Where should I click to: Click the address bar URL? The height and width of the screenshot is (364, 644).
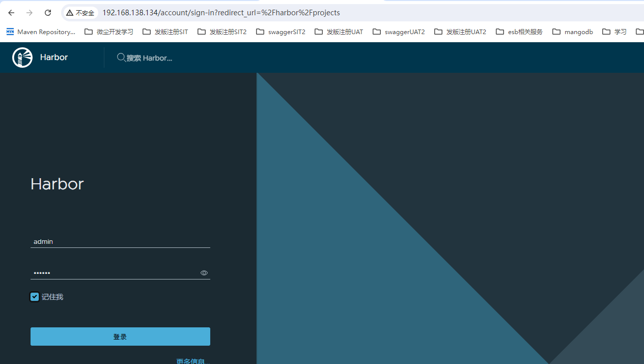(x=221, y=13)
